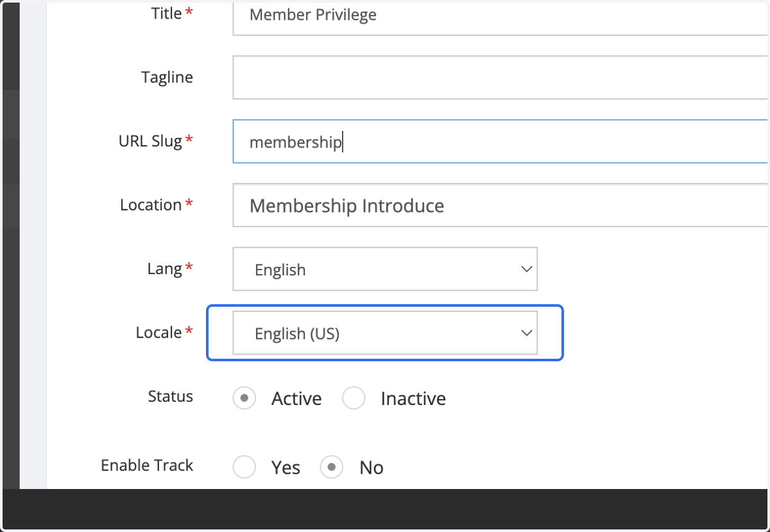
Task: Open the Lang dropdown showing English
Action: click(385, 269)
